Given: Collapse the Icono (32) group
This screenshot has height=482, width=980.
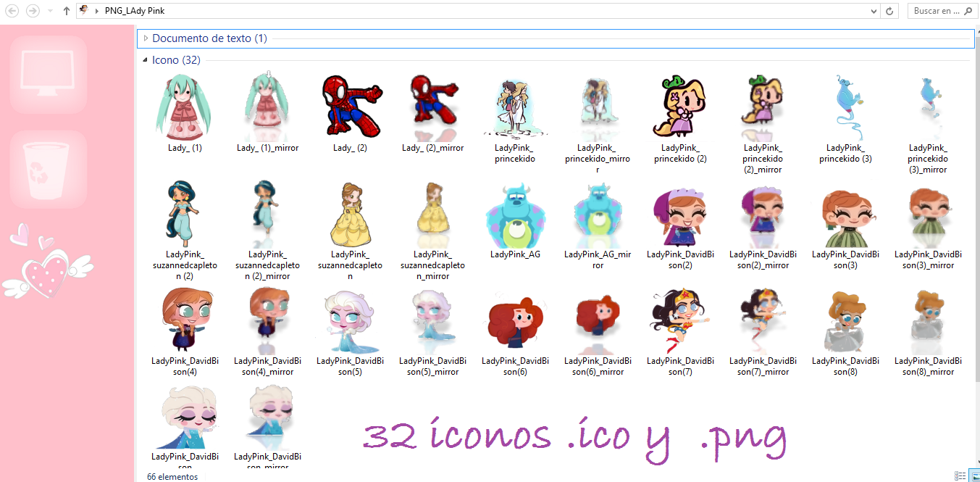Looking at the screenshot, I should (x=146, y=60).
